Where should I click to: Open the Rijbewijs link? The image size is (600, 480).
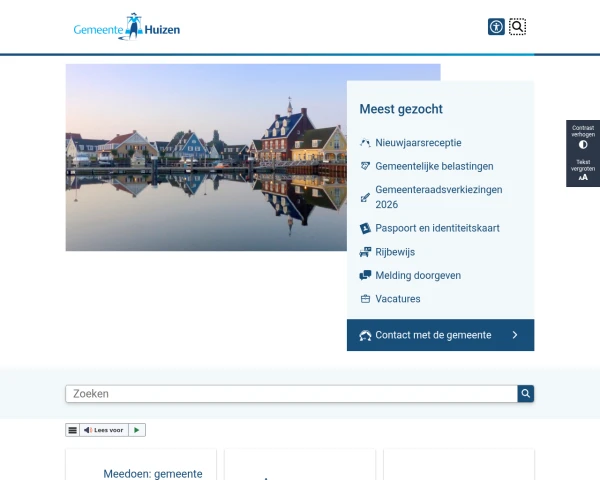[395, 252]
